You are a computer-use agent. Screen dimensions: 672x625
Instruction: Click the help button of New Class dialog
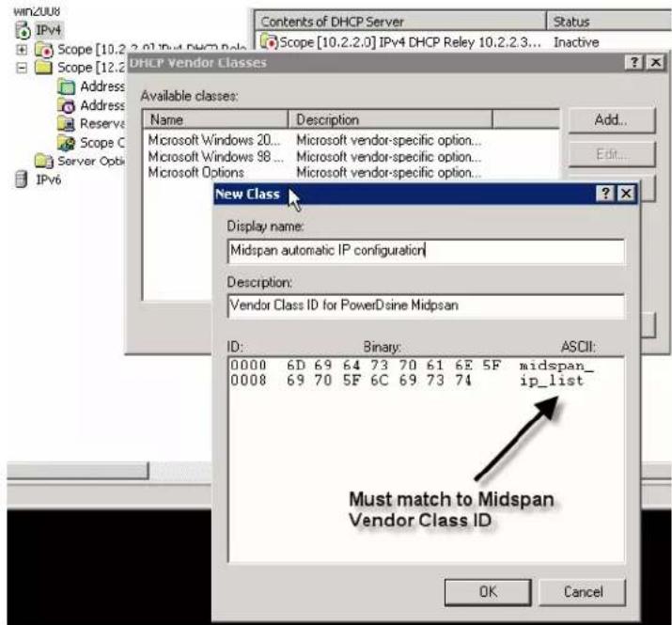(605, 194)
